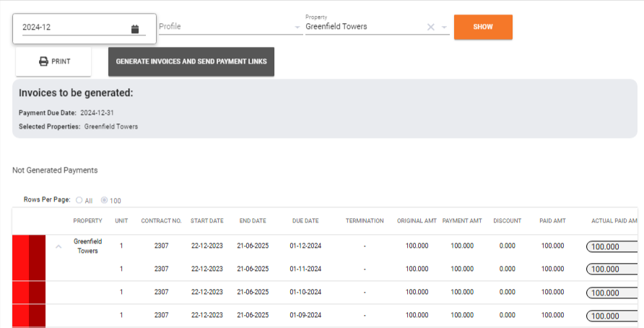
Task: Edit actual paid amount for due date 01-10-2024
Action: [x=612, y=293]
